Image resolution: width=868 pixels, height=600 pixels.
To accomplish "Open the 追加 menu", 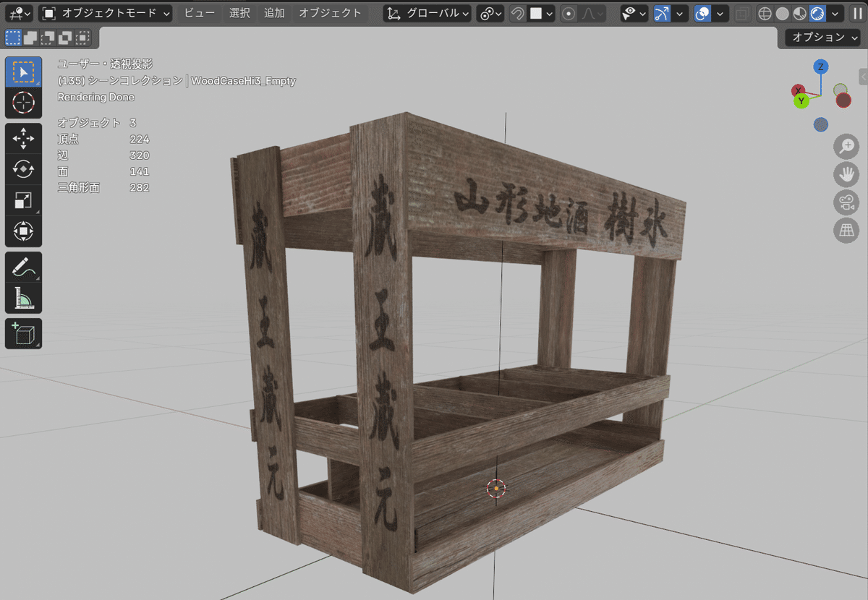I will (274, 13).
